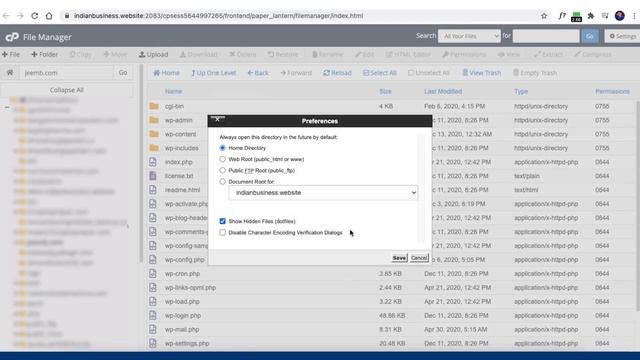Sort by Size column header
640x360 pixels.
point(385,91)
